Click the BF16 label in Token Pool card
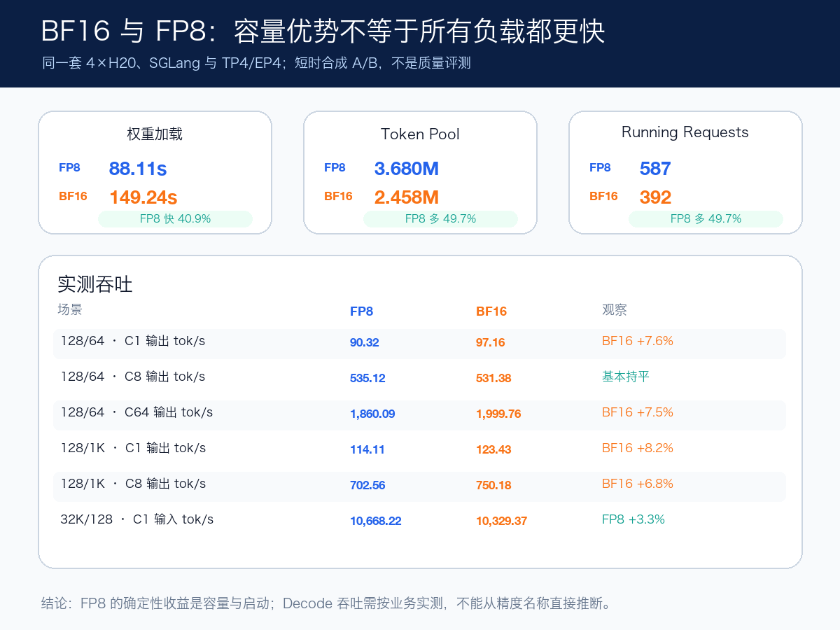Viewport: 840px width, 630px height. click(x=338, y=197)
